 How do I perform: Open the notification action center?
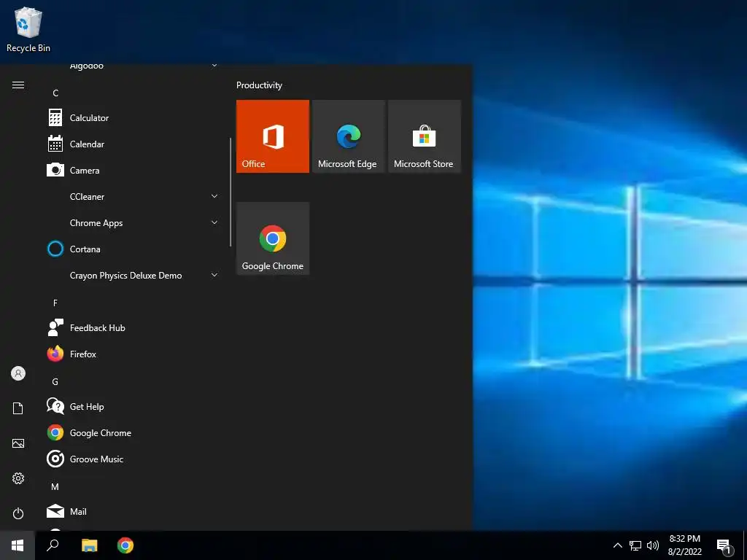pyautogui.click(x=724, y=546)
